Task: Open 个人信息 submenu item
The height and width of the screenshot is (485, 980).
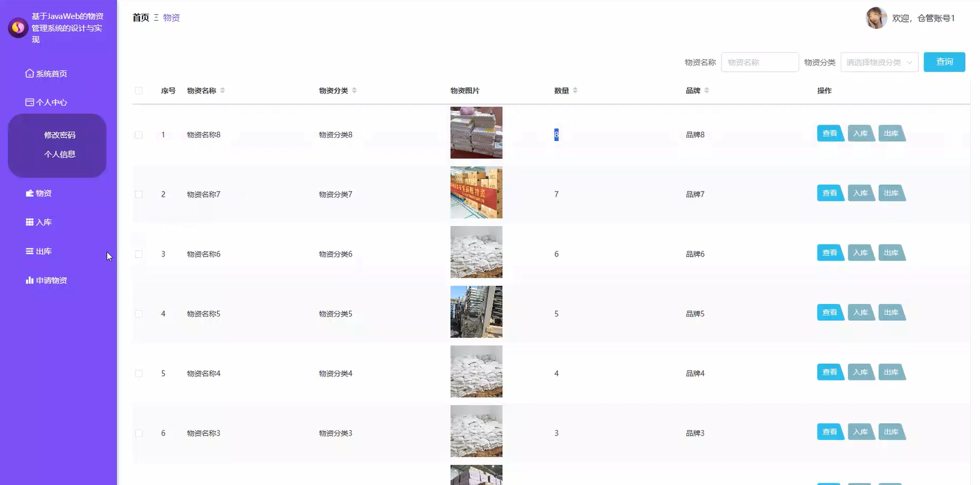Action: 60,154
